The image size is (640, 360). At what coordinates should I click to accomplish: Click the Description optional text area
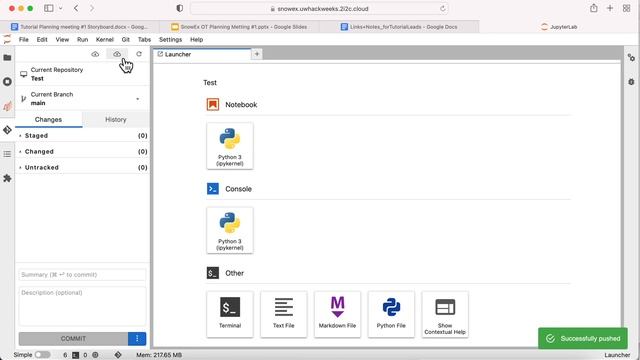point(82,306)
